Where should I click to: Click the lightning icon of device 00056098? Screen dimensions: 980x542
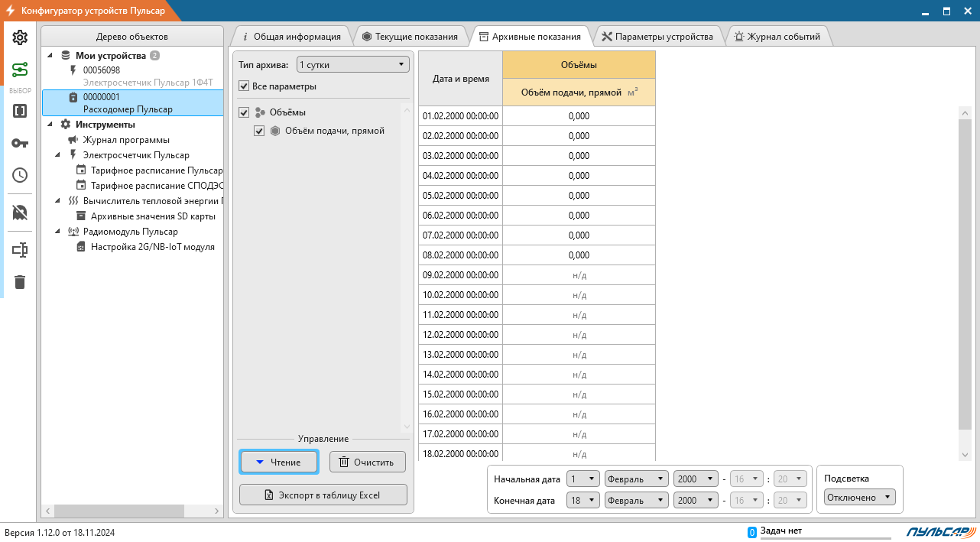(x=73, y=70)
